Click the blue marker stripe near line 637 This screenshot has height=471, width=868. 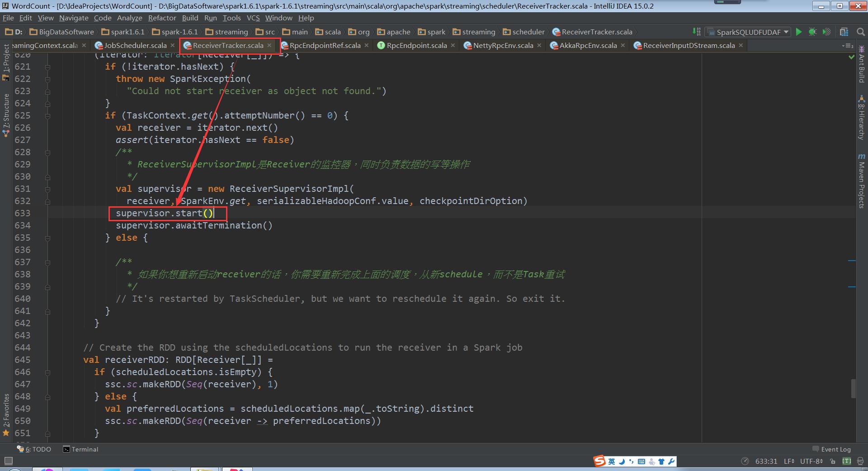pyautogui.click(x=852, y=261)
